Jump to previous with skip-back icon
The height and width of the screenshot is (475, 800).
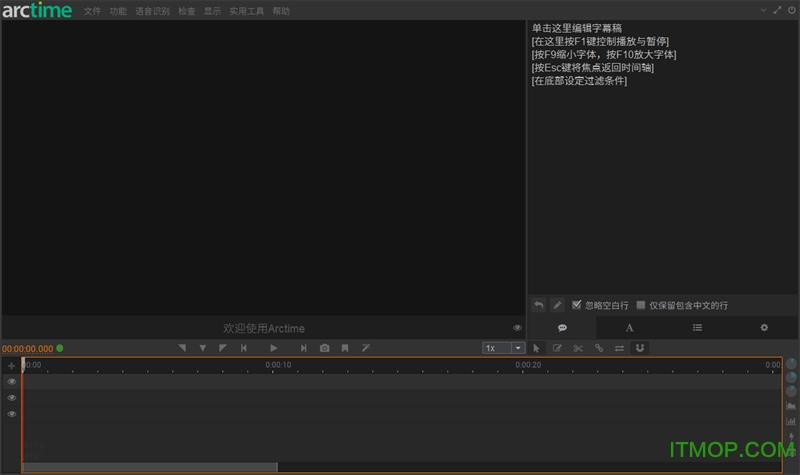click(x=243, y=348)
